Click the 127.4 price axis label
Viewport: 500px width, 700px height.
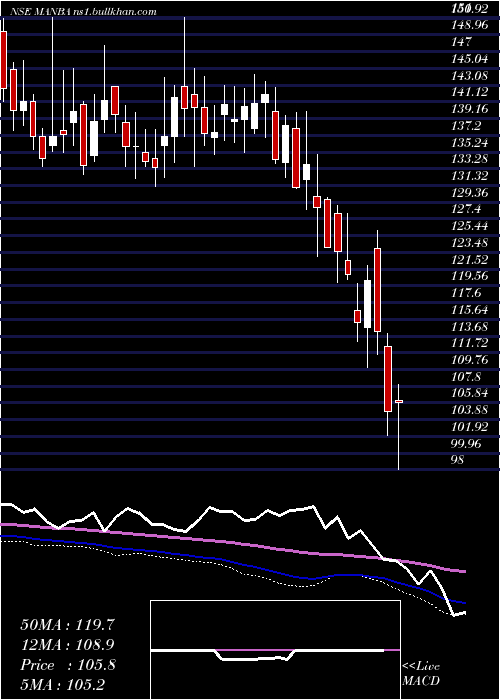click(466, 209)
